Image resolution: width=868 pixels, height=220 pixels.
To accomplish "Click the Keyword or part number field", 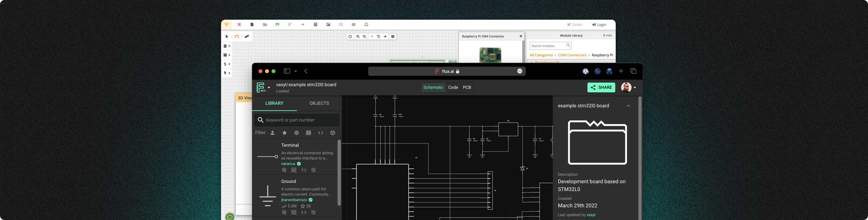I will [301, 120].
